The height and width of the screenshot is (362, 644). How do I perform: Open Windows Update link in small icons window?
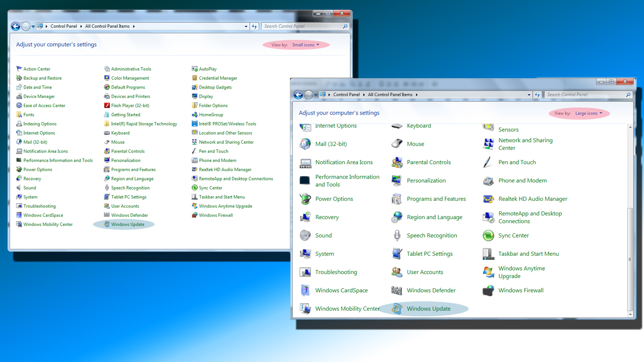coord(128,224)
